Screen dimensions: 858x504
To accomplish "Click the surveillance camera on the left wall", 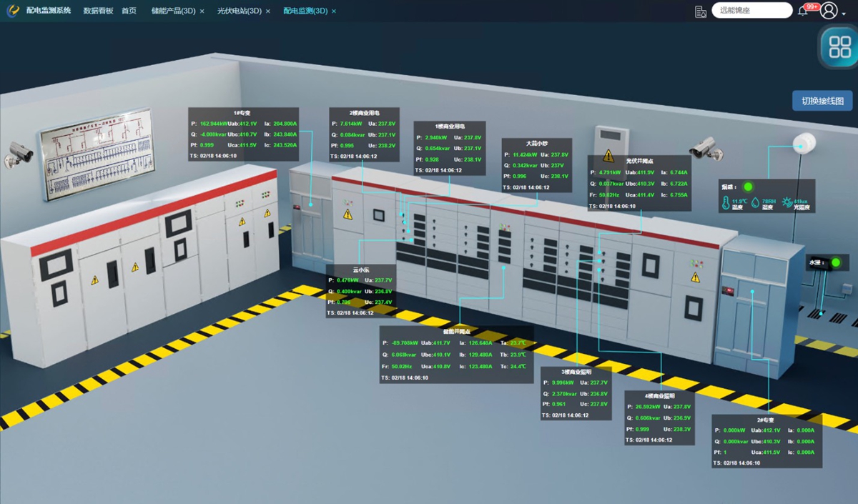I will point(20,151).
